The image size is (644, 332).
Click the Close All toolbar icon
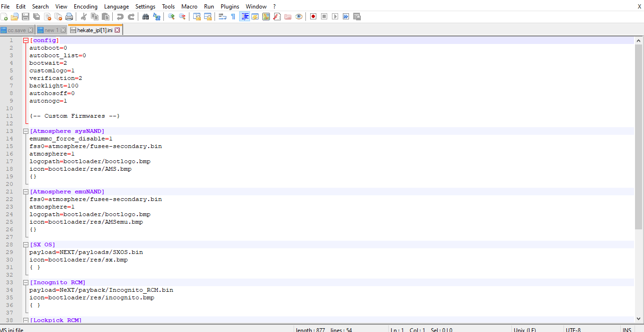[58, 17]
